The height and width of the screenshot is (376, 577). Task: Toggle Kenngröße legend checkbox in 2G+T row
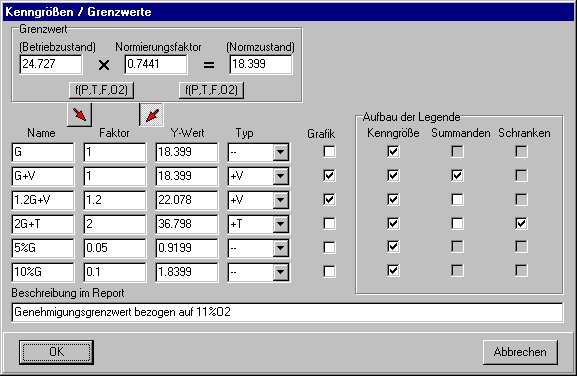tap(393, 223)
